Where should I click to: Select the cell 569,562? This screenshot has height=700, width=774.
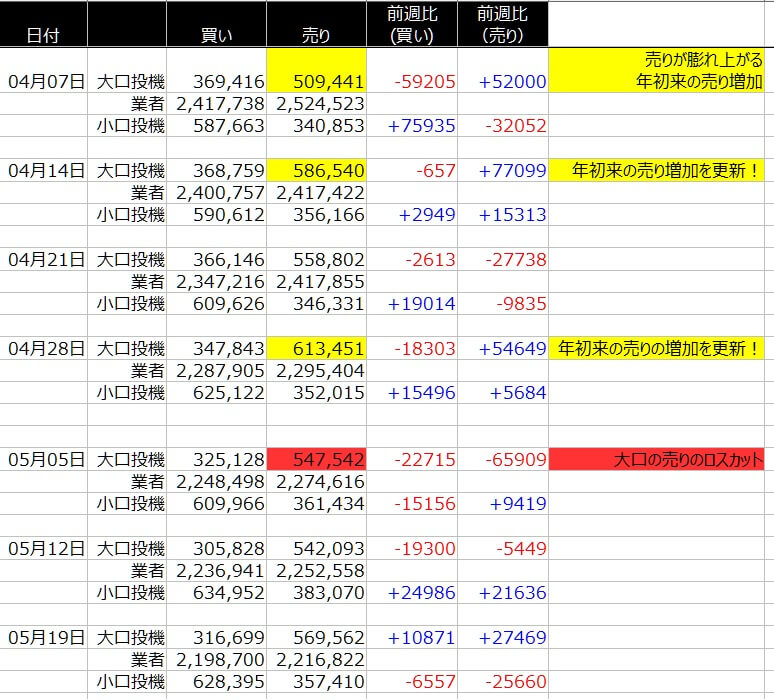coord(316,637)
